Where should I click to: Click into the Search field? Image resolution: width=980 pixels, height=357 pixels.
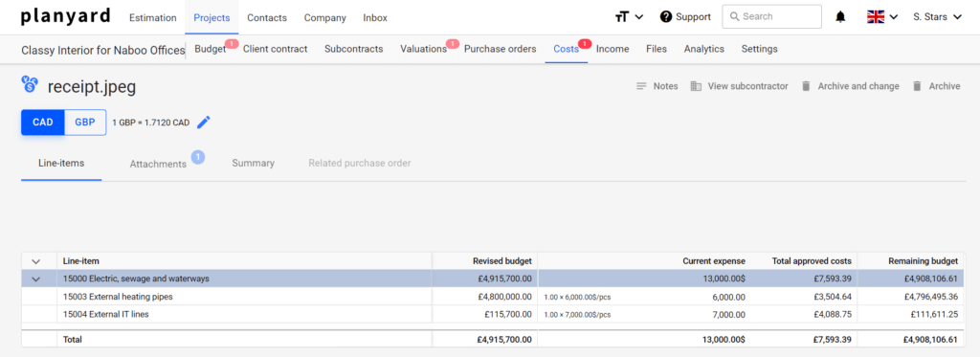point(772,17)
